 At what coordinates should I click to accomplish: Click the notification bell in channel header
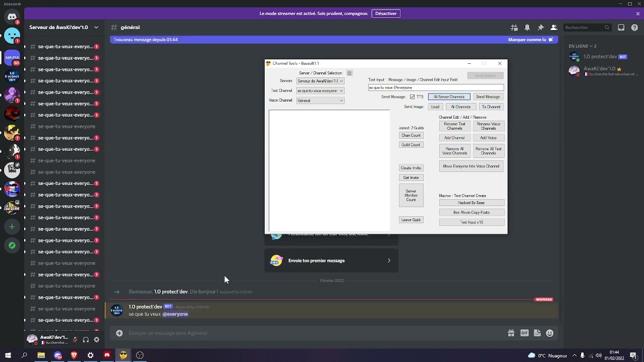click(527, 28)
